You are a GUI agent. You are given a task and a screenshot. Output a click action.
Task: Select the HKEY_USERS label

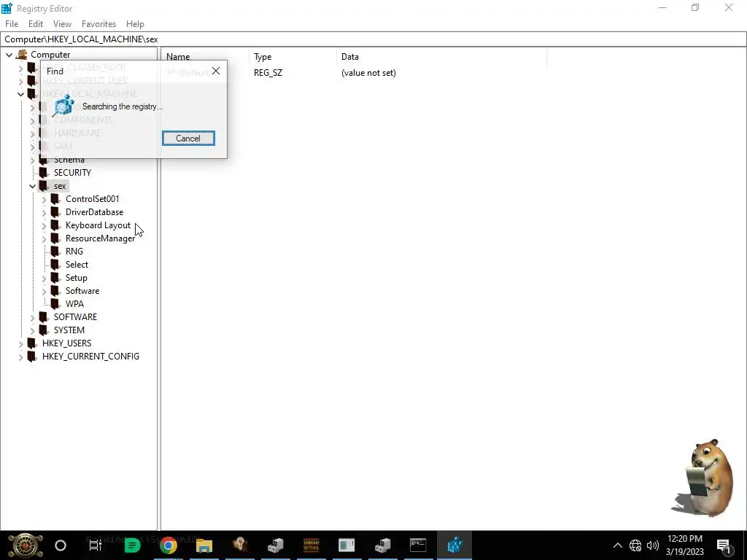66,343
